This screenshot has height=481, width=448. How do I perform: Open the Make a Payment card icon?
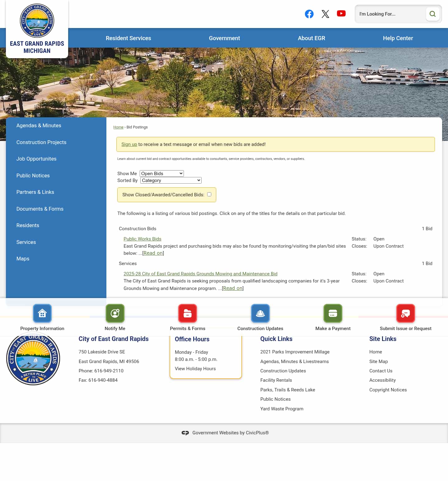333,313
